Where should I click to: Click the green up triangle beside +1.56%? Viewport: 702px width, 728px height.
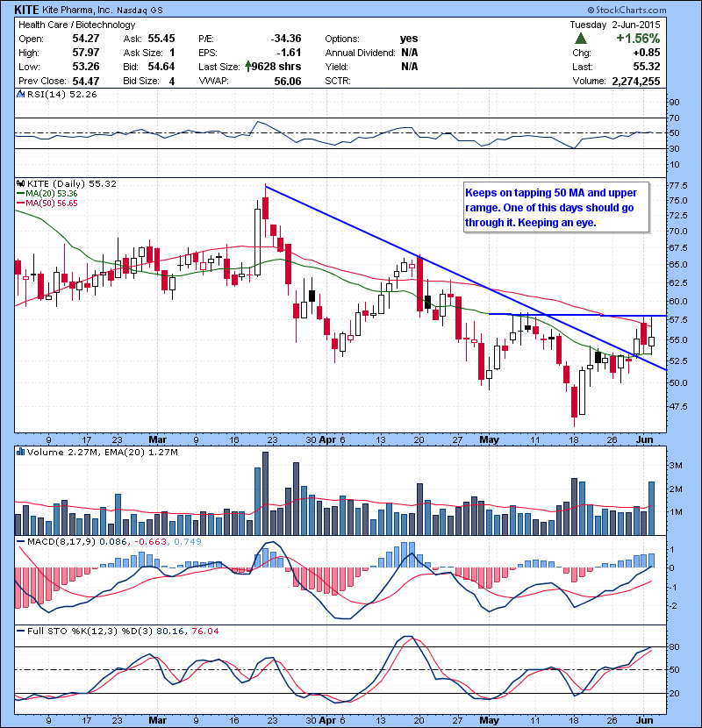pos(580,39)
